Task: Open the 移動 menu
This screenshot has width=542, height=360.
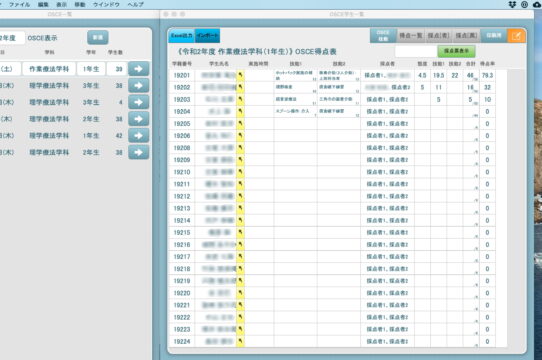Action: (x=80, y=4)
